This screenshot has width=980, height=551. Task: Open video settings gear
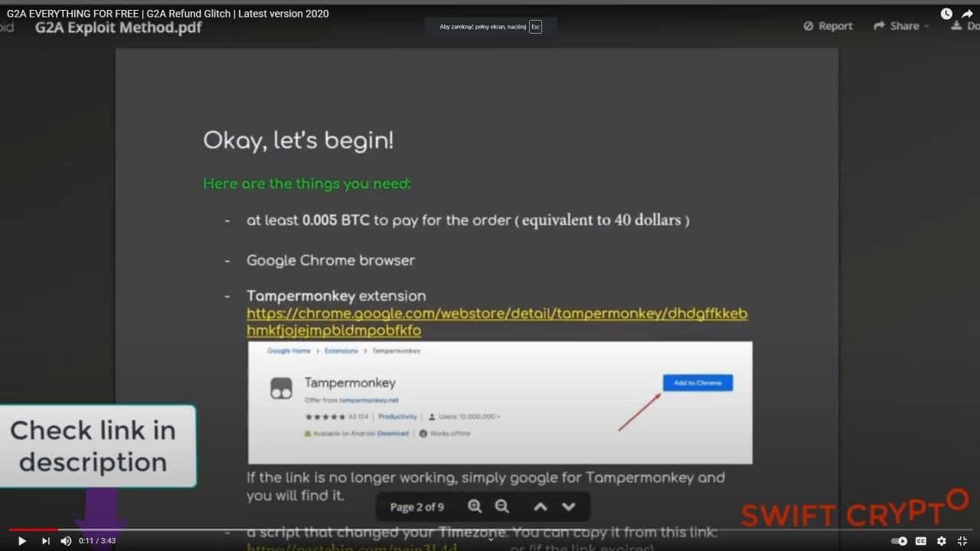pos(942,541)
